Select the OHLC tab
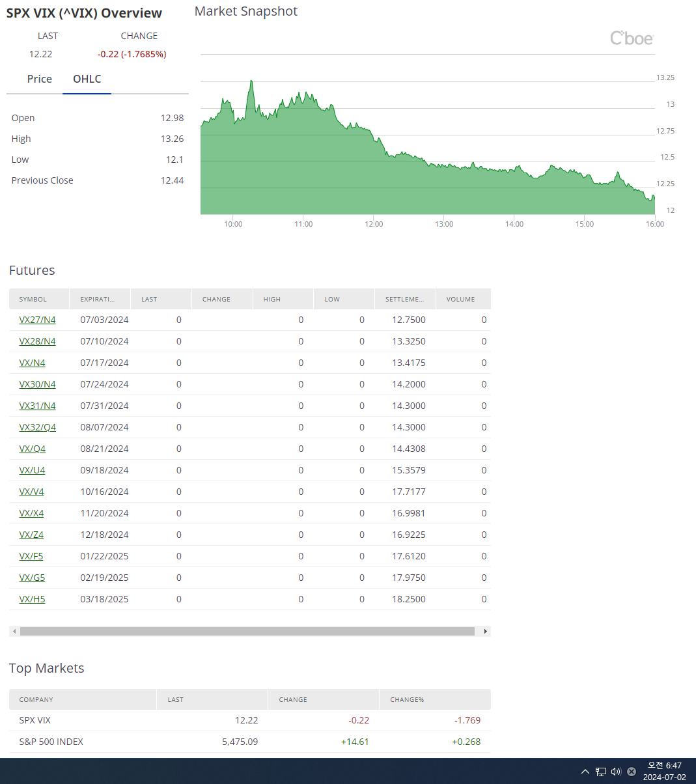The height and width of the screenshot is (784, 696). click(87, 79)
